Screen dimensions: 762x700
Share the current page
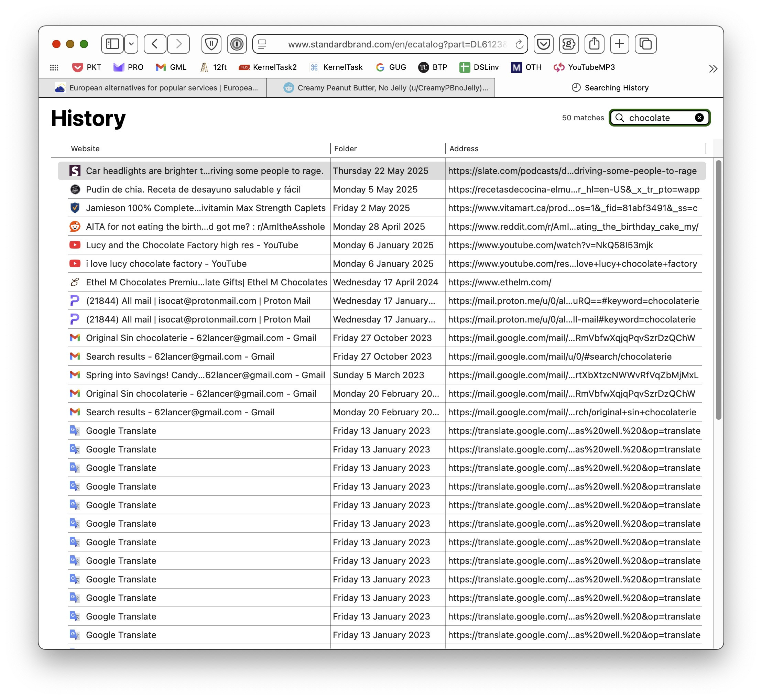click(595, 44)
